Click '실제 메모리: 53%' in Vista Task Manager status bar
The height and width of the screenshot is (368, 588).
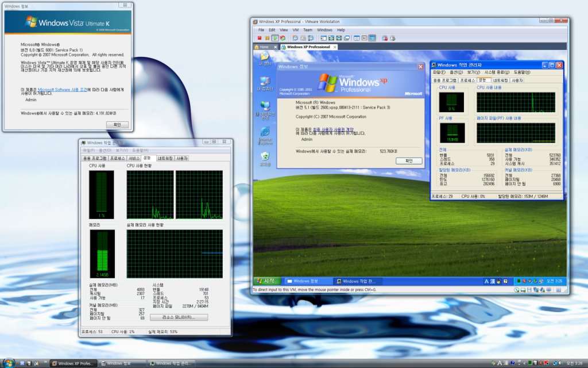(x=163, y=332)
